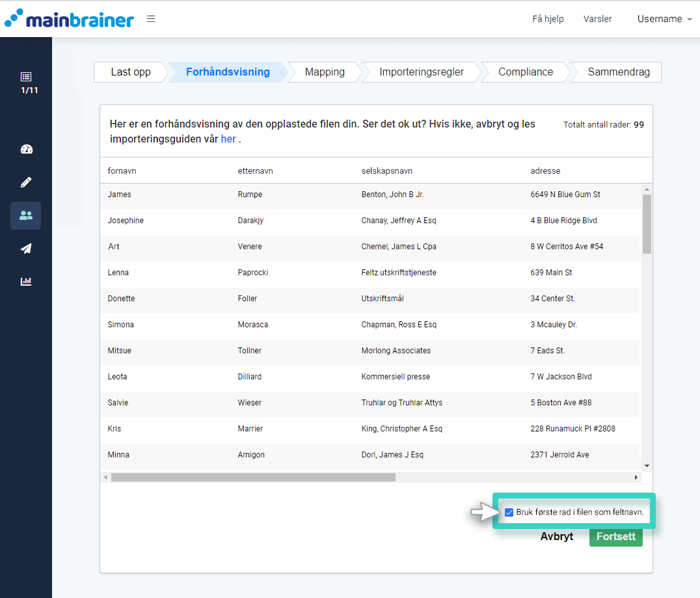Viewport: 700px width, 598px height.
Task: Open the 1/11 checklist icon
Action: coord(26,82)
